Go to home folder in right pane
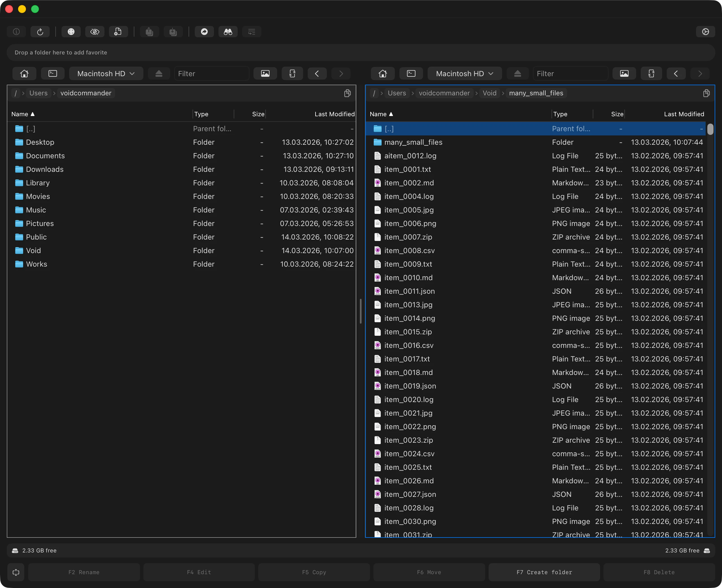 (x=382, y=73)
